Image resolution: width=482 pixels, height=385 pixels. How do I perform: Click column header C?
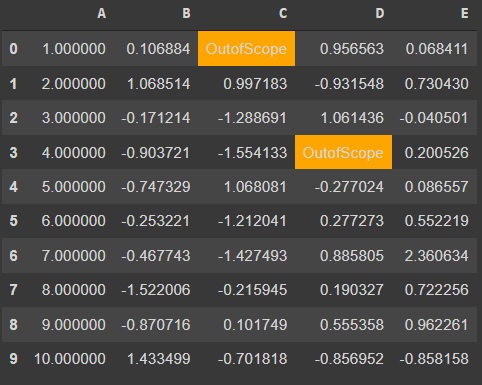point(283,14)
